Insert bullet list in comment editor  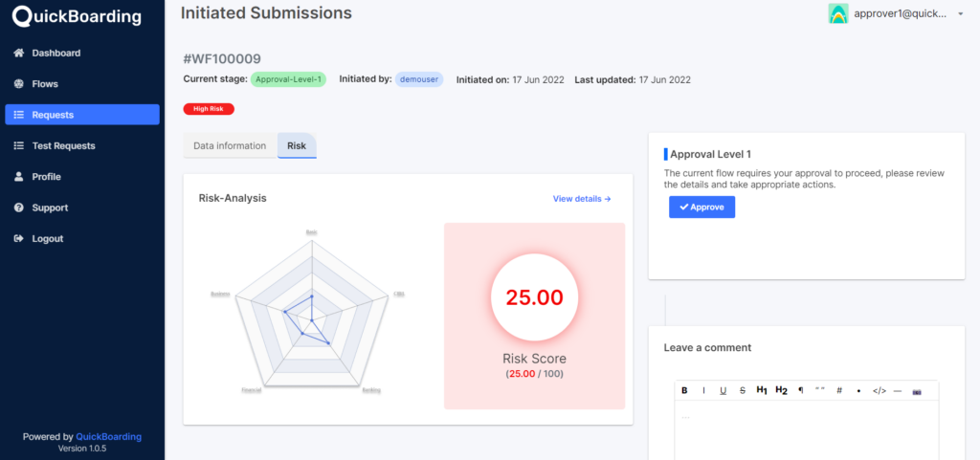pyautogui.click(x=858, y=390)
